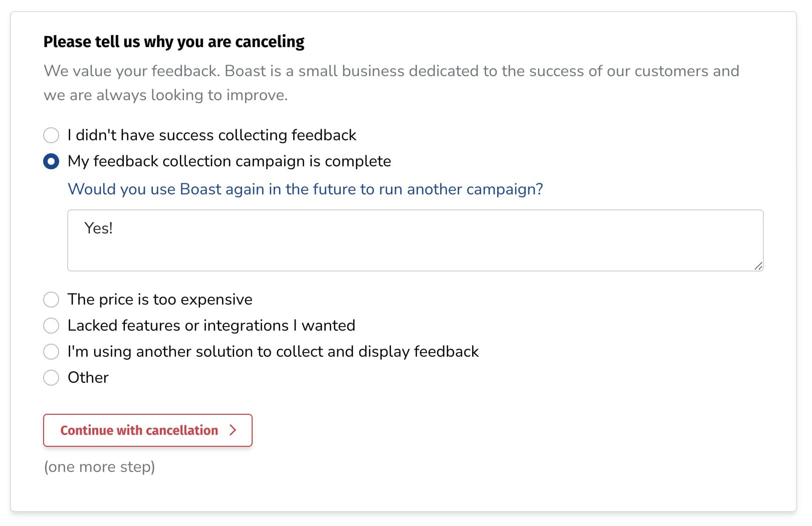This screenshot has height=526, width=812.
Task: Click the "I'm using another solution" label text
Action: coord(273,352)
